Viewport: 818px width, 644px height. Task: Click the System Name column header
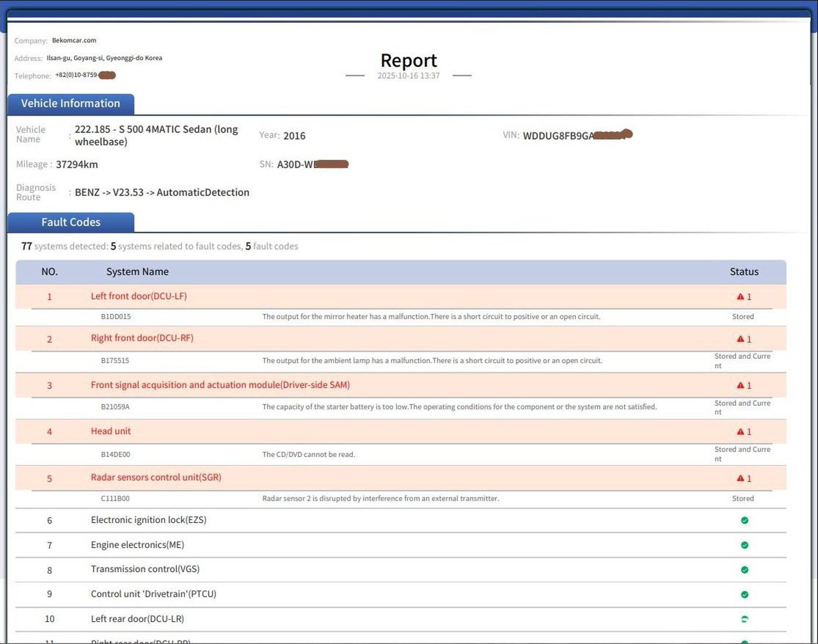(137, 272)
